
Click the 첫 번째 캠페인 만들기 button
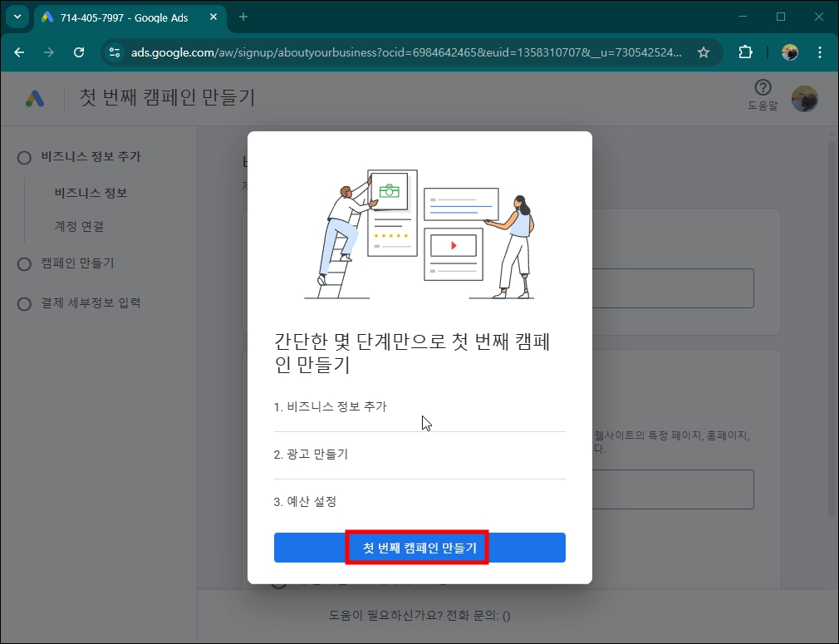(x=418, y=547)
